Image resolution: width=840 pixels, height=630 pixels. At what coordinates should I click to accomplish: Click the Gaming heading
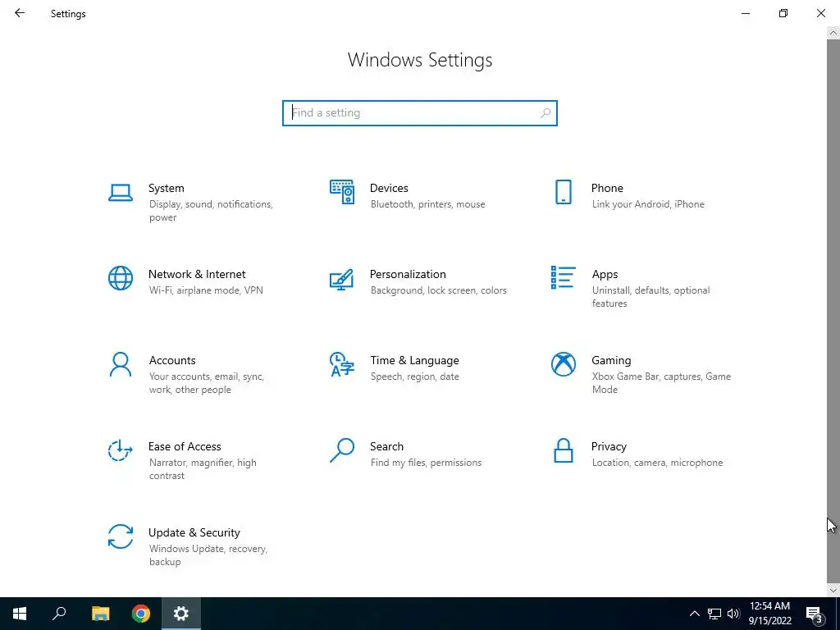coord(611,361)
